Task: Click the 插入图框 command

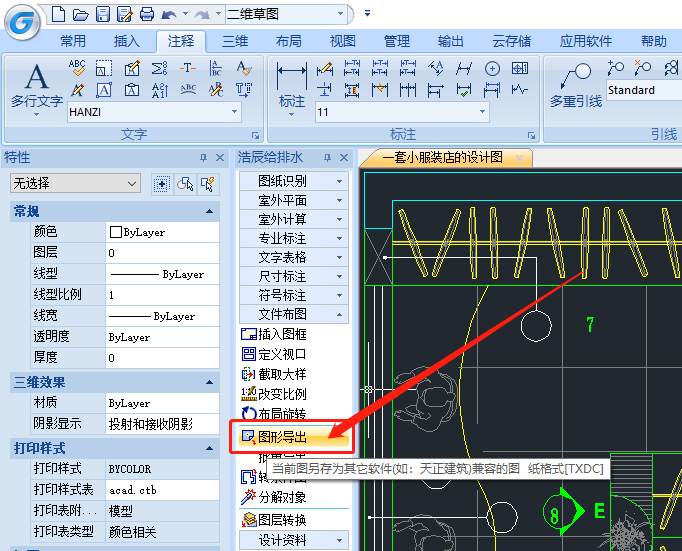Action: [274, 334]
